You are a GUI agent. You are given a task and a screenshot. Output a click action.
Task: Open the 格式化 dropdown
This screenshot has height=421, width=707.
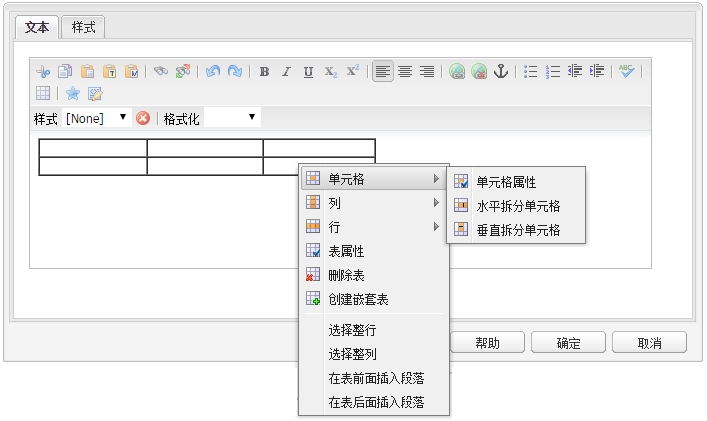(232, 118)
